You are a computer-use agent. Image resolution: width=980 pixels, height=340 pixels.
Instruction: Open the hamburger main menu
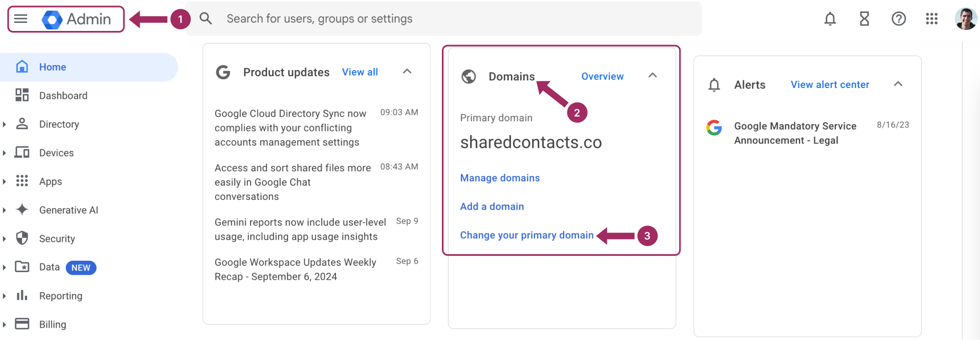[21, 19]
